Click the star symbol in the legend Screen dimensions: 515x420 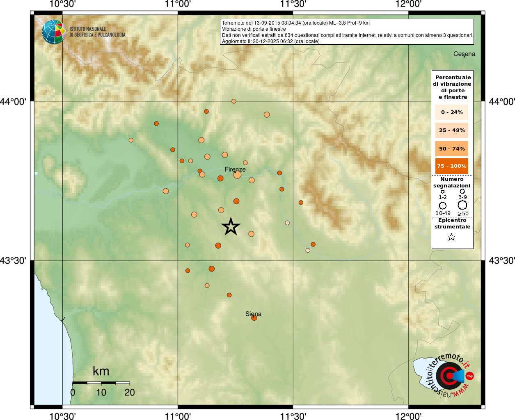(x=451, y=237)
